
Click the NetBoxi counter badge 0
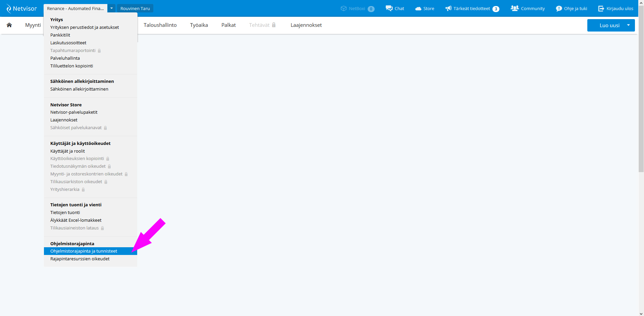[371, 9]
